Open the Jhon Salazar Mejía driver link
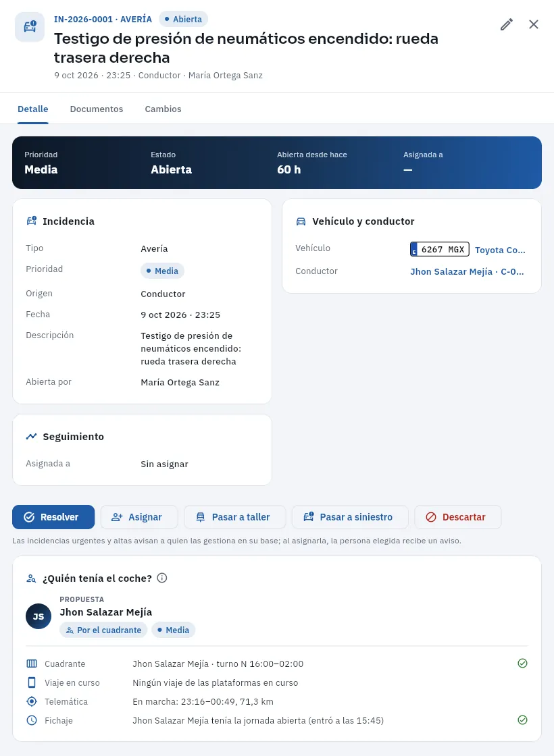The height and width of the screenshot is (756, 554). pyautogui.click(x=467, y=271)
